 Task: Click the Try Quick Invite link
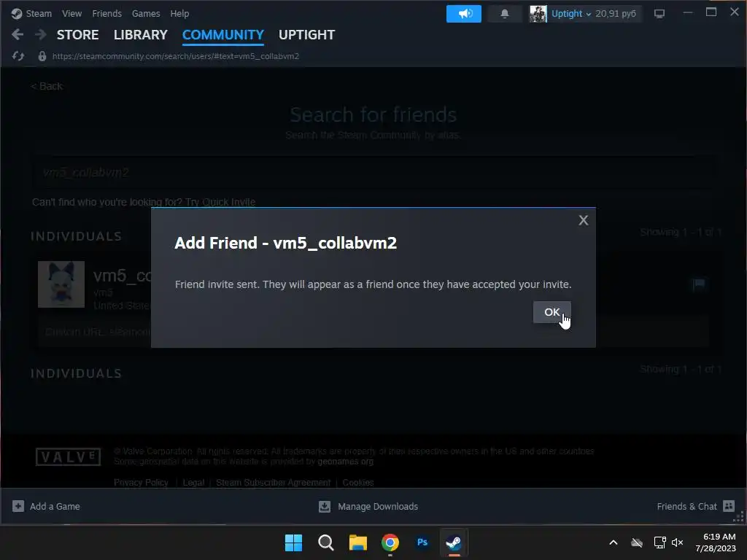tap(220, 202)
